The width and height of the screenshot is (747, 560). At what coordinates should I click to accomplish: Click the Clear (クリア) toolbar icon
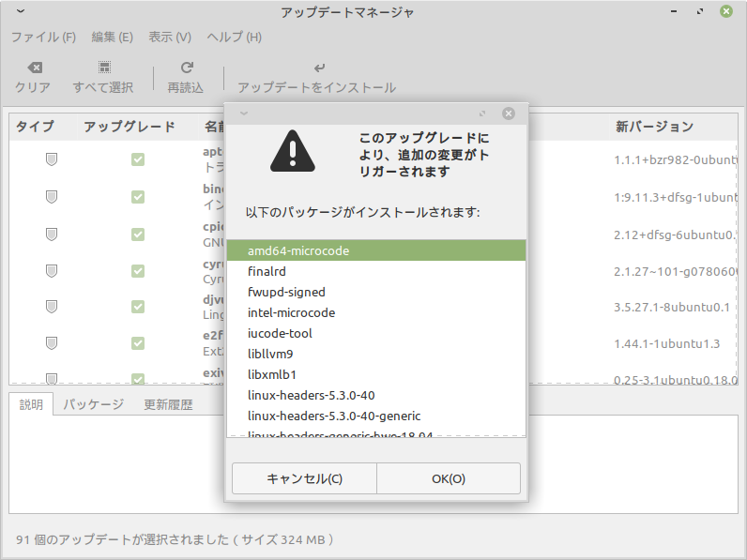click(x=35, y=68)
